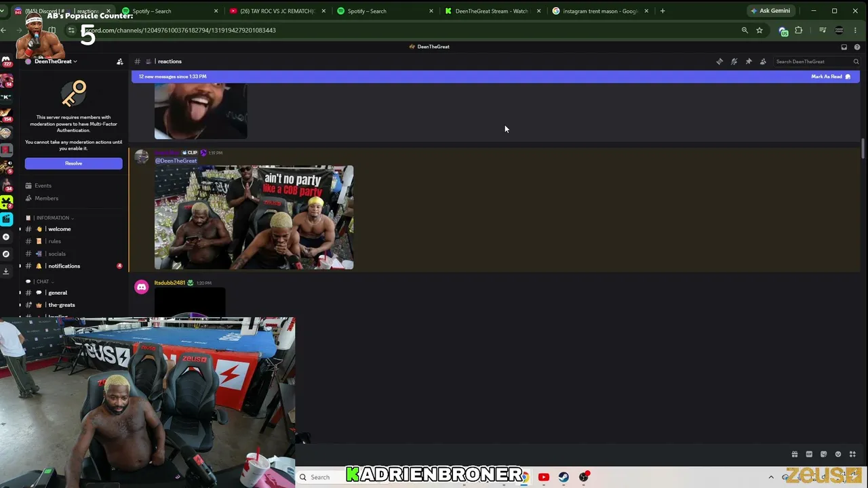
Task: Click the Chrome extensions puzzle icon
Action: tap(798, 30)
